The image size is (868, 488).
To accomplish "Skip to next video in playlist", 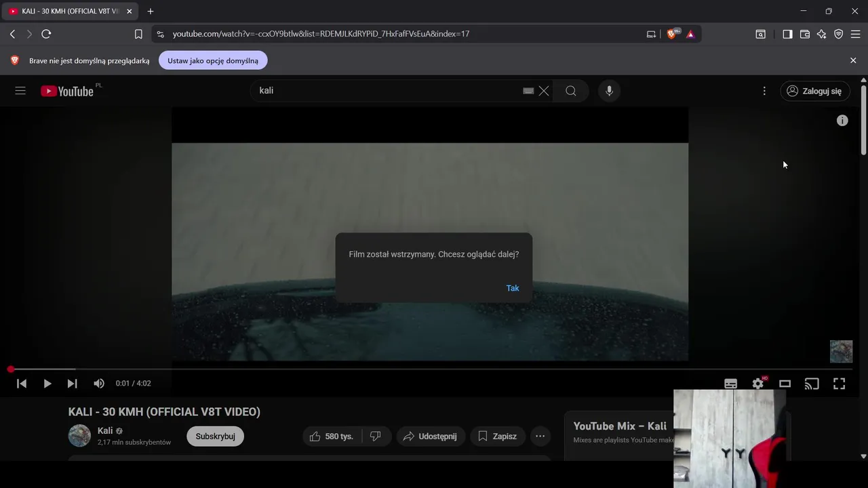I will [x=72, y=384].
